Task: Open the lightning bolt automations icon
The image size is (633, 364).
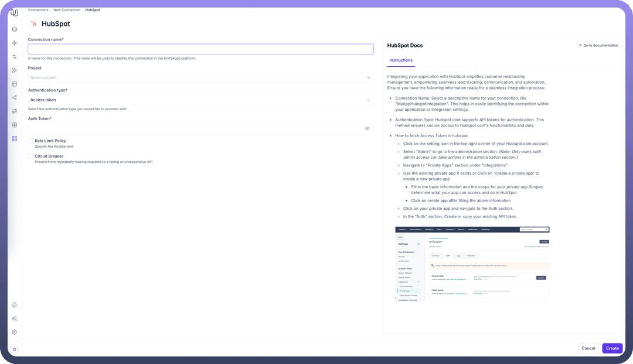Action: click(15, 43)
